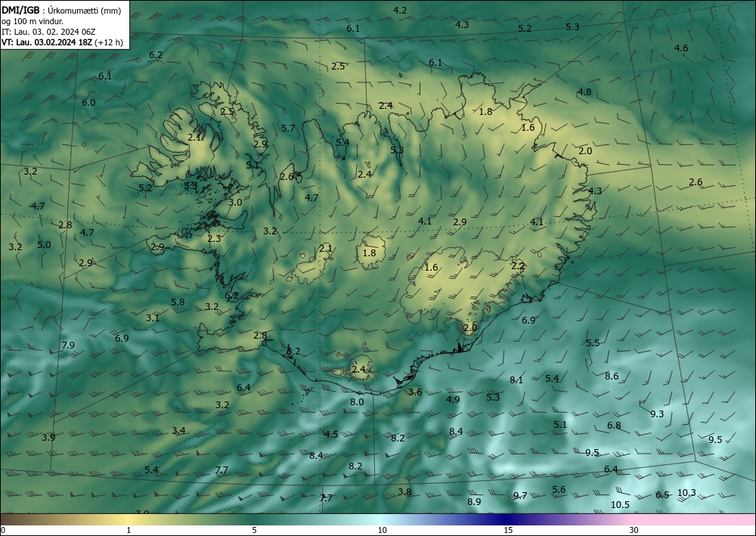Select the 9.7 value label
The image size is (756, 536).
pos(520,495)
